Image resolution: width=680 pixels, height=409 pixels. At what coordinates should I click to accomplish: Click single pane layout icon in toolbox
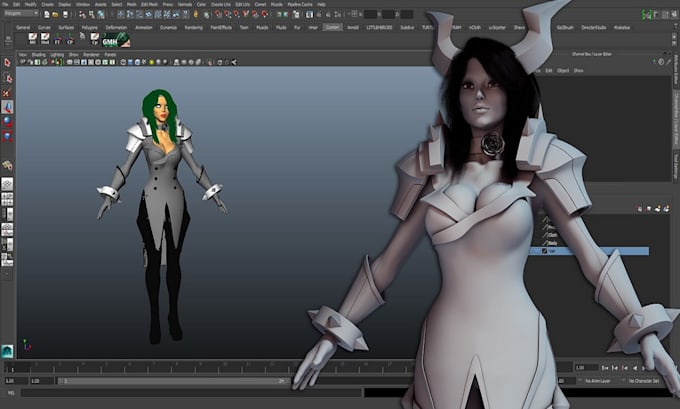(x=7, y=184)
